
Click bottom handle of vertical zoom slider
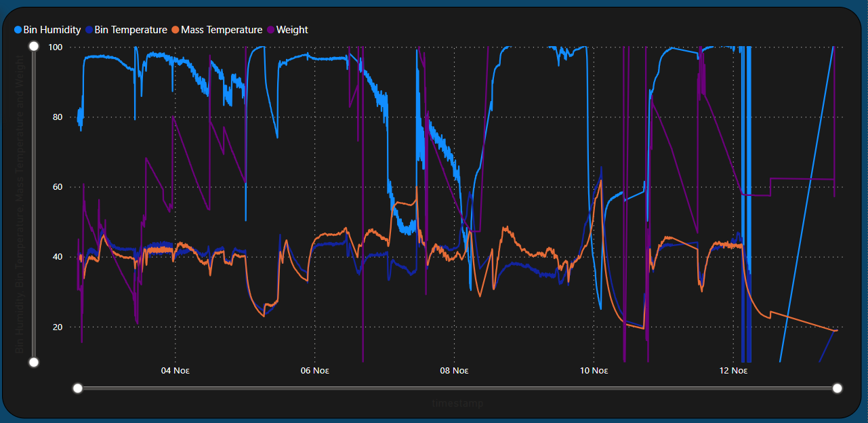(33, 362)
